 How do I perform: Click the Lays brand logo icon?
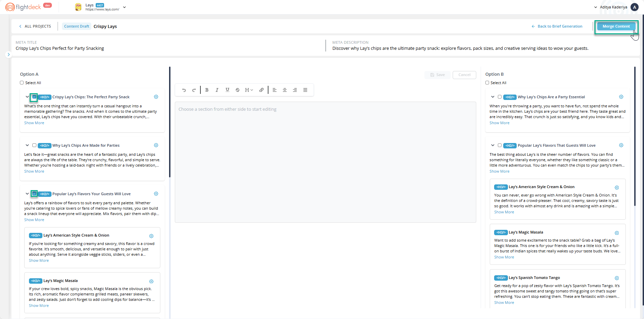pos(78,7)
